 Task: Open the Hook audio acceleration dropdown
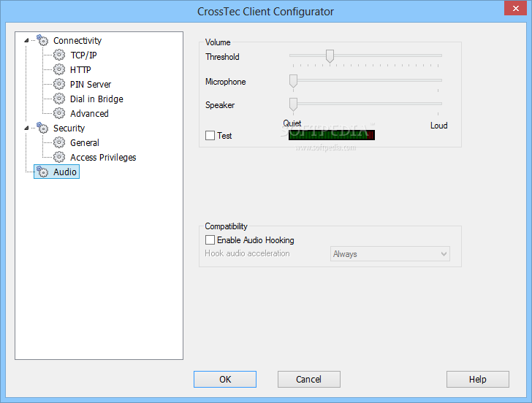click(x=389, y=254)
